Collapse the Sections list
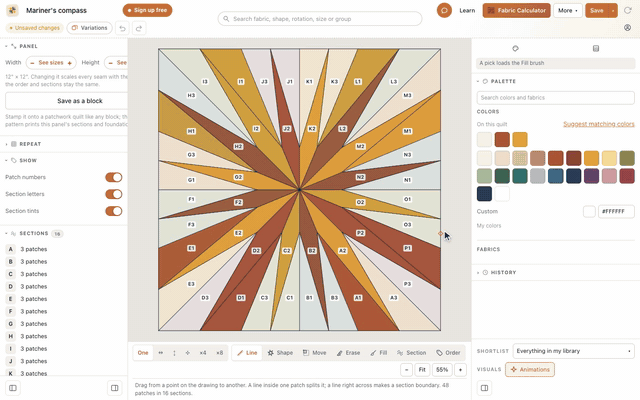 [x=34, y=233]
